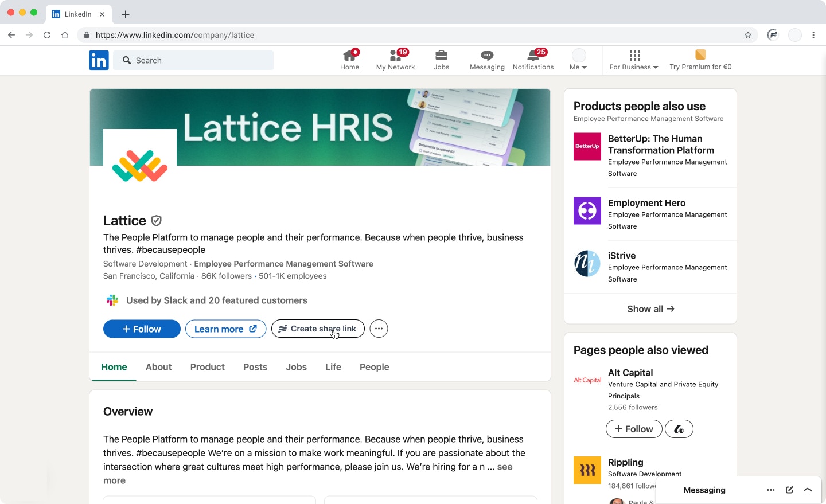826x504 pixels.
Task: Show all products people also use
Action: pyautogui.click(x=650, y=309)
